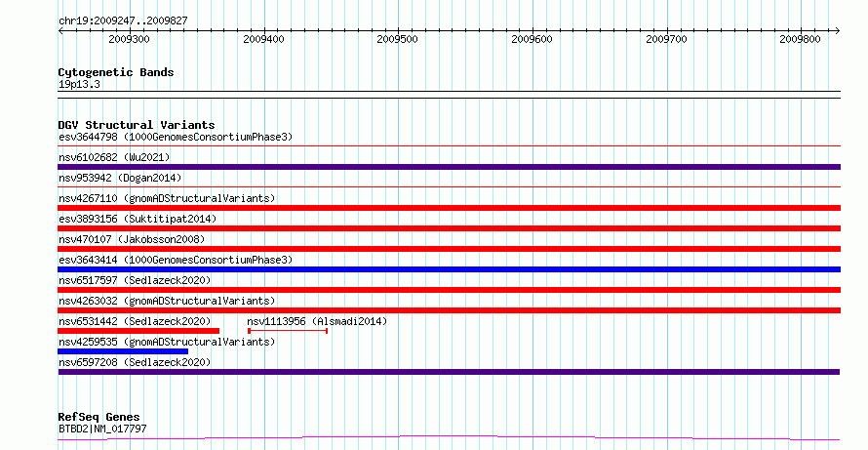Image resolution: width=868 pixels, height=450 pixels.
Task: Open variant nsv1113956 (Alsmadi2014) label
Action: (317, 321)
